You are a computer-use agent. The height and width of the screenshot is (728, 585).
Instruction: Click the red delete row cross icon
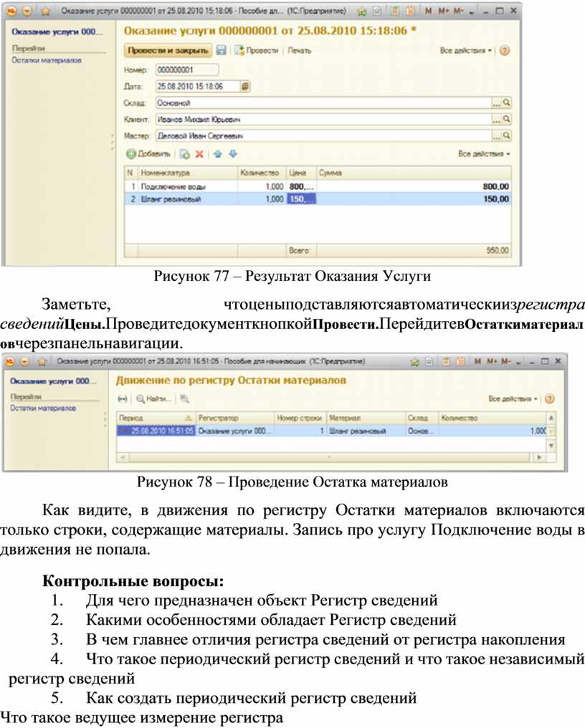point(199,154)
